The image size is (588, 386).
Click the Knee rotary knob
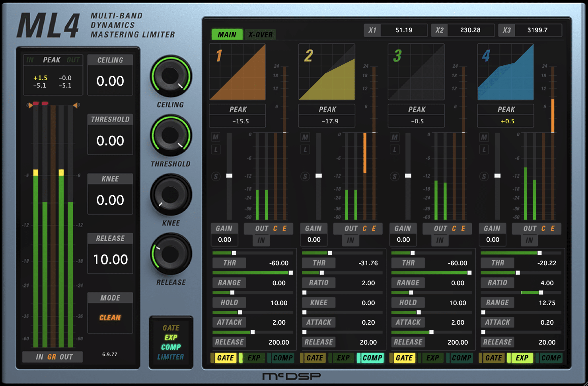pyautogui.click(x=171, y=195)
